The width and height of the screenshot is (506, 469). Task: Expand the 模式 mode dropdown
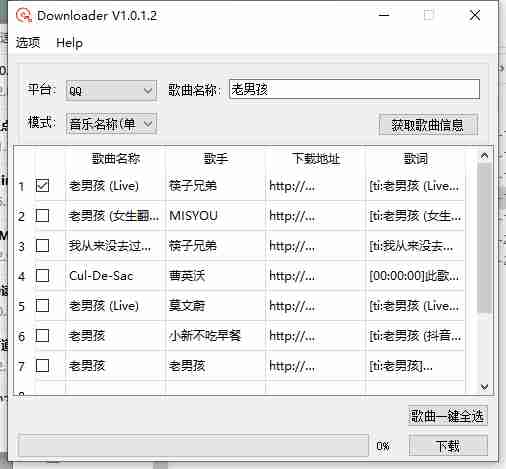(x=111, y=124)
